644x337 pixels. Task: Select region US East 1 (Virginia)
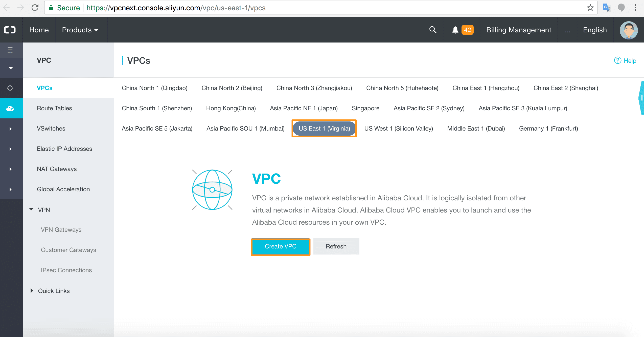324,129
